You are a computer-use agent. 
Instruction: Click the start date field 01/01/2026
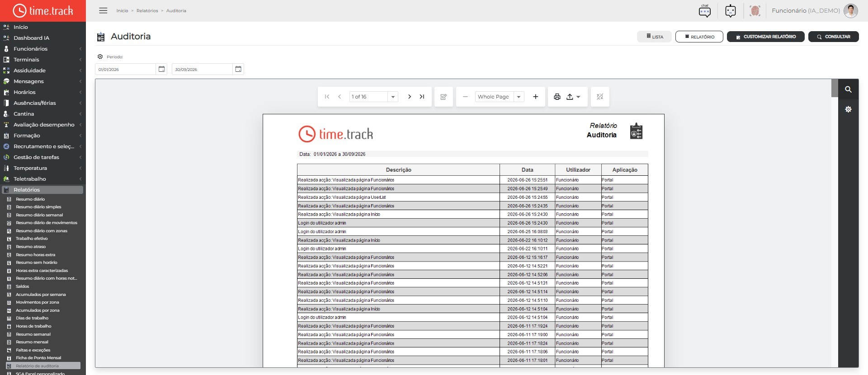[x=126, y=69]
